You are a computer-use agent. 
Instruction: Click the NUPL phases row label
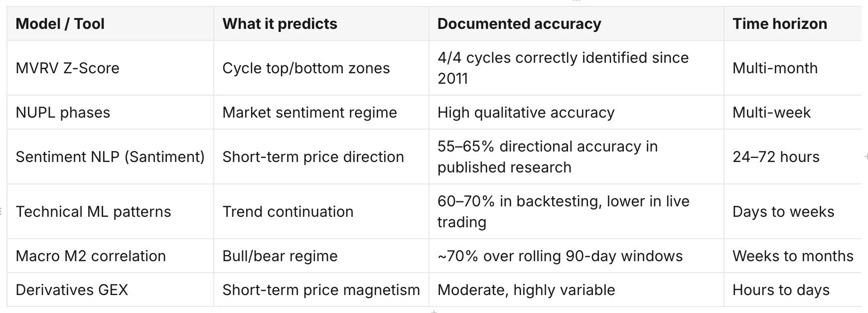[110, 112]
